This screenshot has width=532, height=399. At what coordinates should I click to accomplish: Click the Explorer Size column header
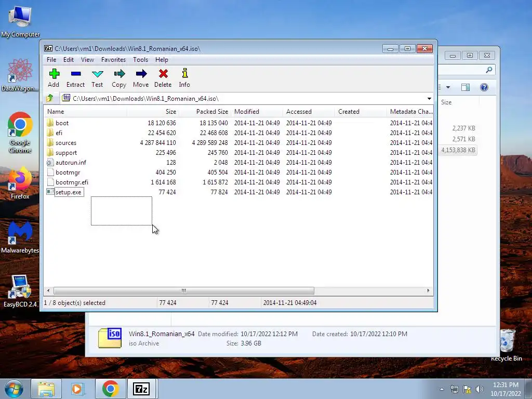tap(458, 102)
